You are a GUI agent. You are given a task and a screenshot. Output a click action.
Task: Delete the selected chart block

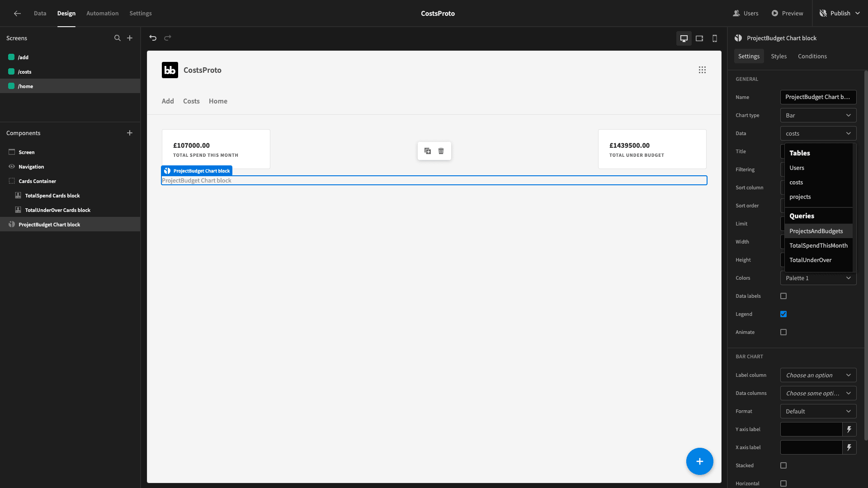click(x=441, y=151)
